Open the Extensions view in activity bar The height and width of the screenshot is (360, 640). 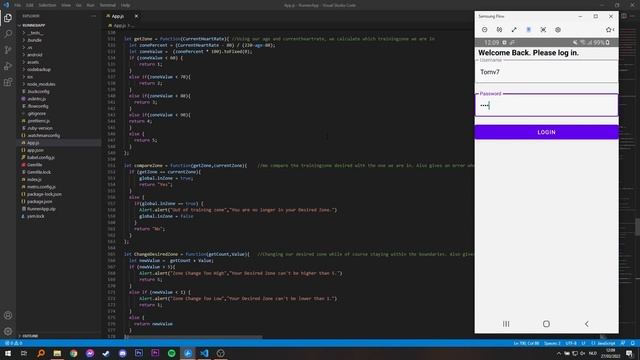click(8, 82)
